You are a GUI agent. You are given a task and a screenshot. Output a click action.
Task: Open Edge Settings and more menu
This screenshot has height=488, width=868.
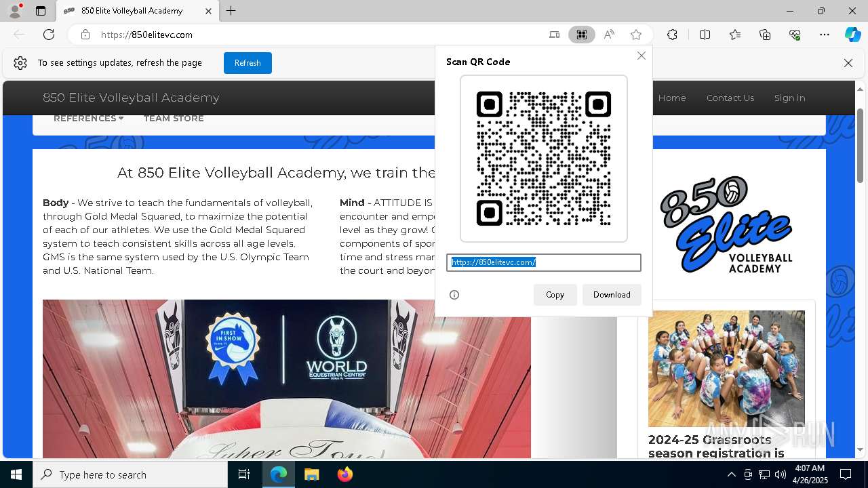click(x=825, y=35)
